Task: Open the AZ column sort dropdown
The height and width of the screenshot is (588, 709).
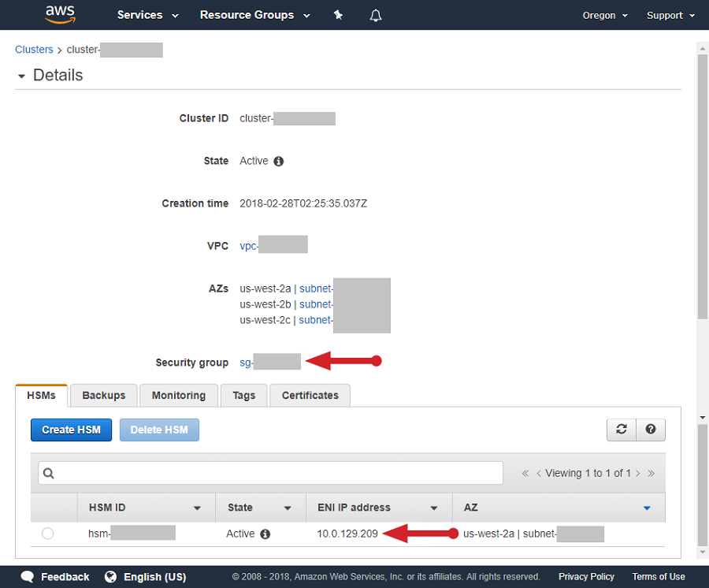Action: (x=647, y=508)
